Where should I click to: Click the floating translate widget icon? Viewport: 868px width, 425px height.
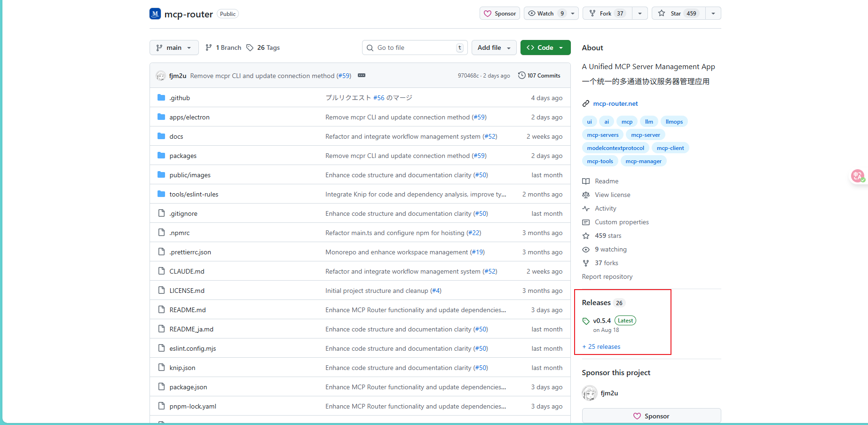[858, 176]
